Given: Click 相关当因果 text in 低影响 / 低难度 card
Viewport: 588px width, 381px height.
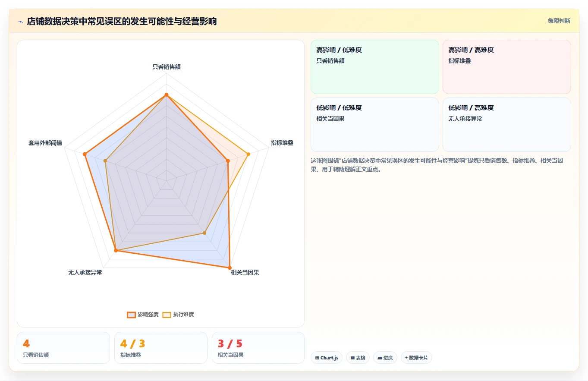Looking at the screenshot, I should [x=330, y=119].
